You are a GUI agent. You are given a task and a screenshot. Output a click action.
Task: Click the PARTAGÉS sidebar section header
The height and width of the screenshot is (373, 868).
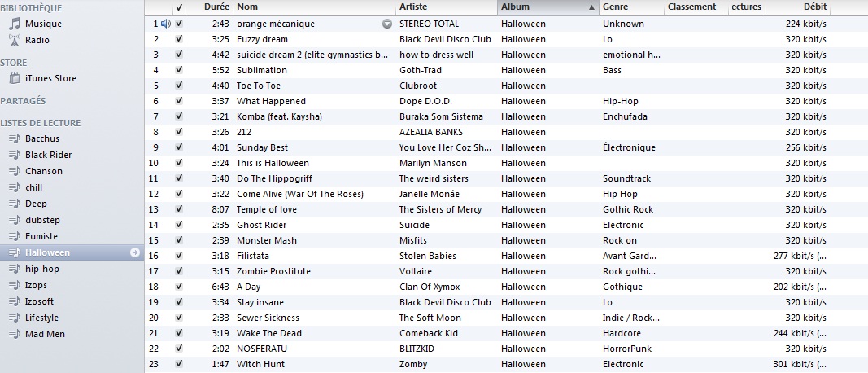pos(24,101)
